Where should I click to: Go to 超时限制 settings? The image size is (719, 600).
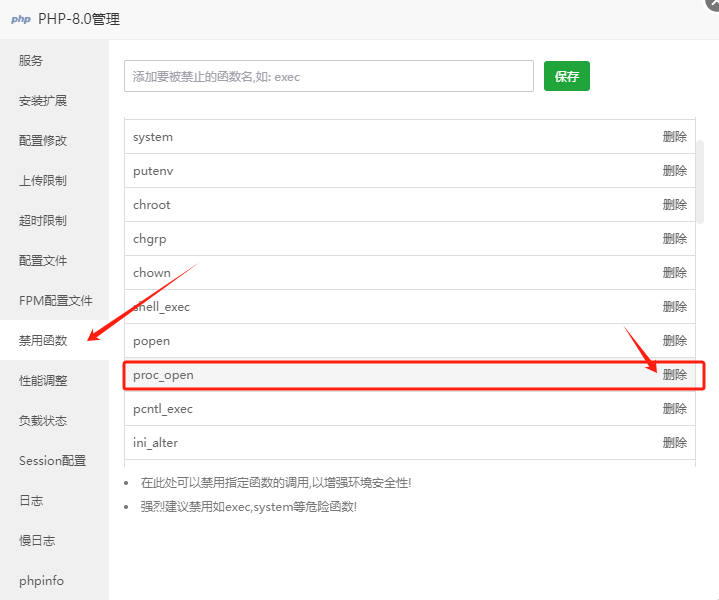(43, 221)
